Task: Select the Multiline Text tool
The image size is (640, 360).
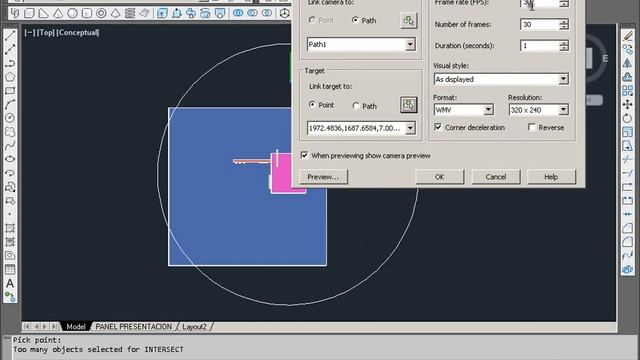Action: [x=10, y=283]
